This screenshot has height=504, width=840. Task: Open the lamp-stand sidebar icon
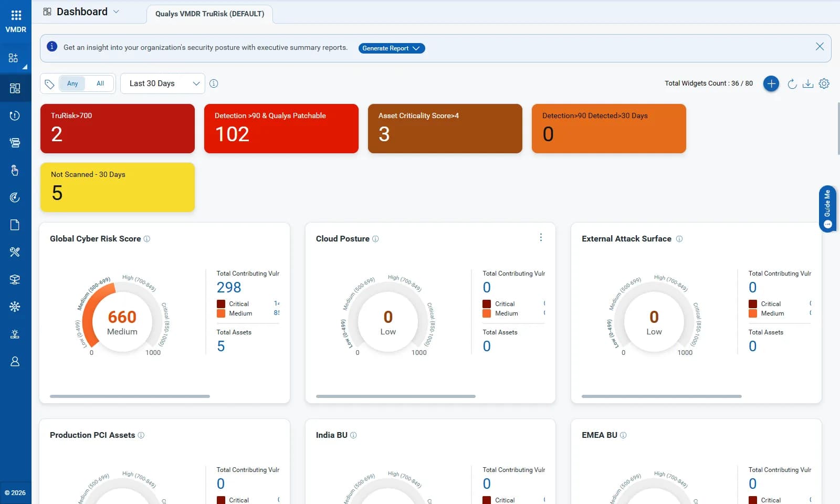click(x=15, y=334)
